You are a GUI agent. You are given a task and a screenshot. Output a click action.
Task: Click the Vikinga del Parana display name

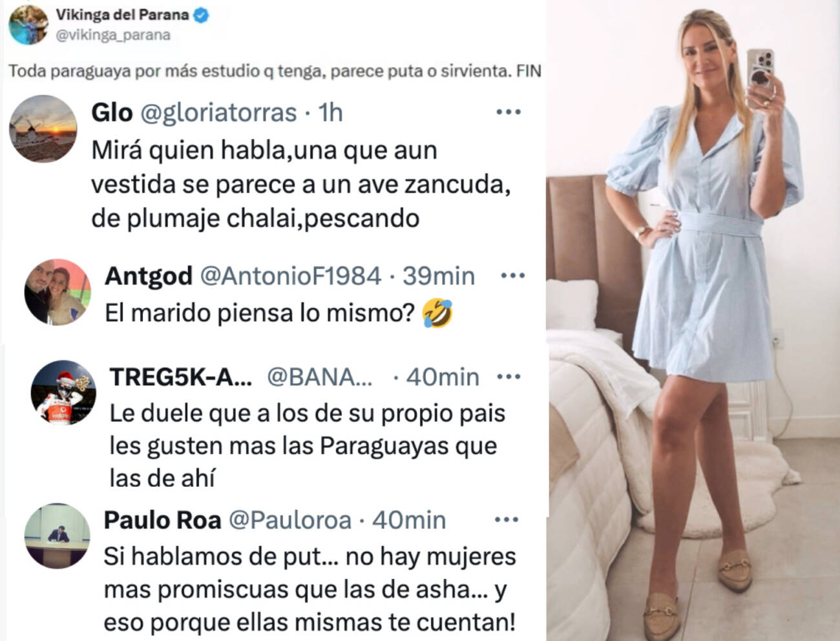122,14
